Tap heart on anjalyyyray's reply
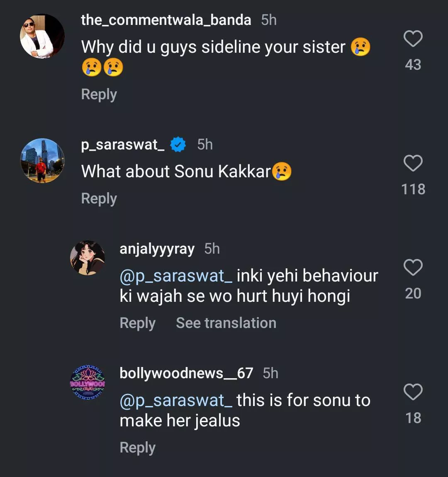The width and height of the screenshot is (448, 477). tap(413, 268)
